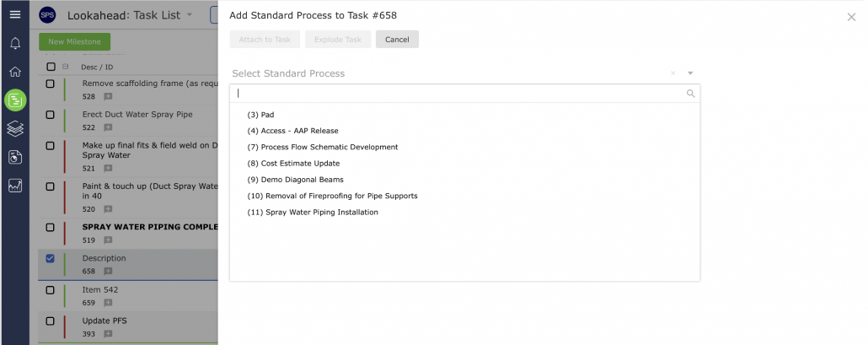868x345 pixels.
Task: Toggle the Select Standard Process dropdown arrow
Action: 690,73
